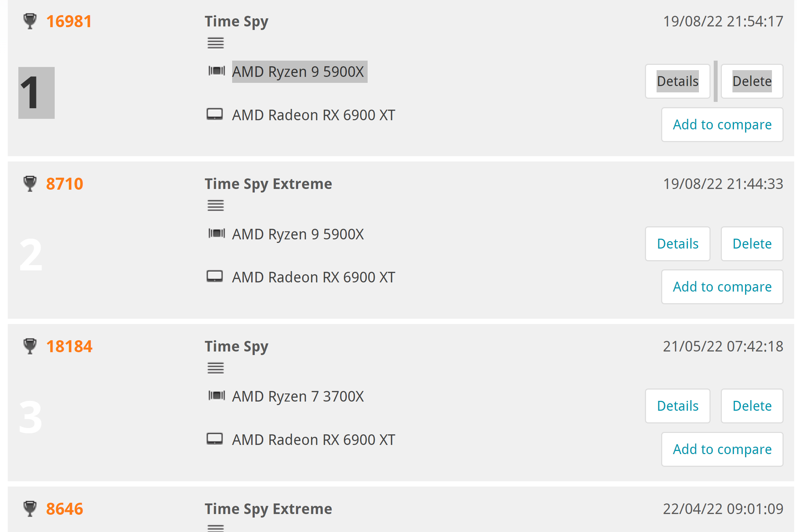Viewport: 797px width, 532px height.
Task: Expand the lines menu under Time Spy 18184
Action: (216, 368)
